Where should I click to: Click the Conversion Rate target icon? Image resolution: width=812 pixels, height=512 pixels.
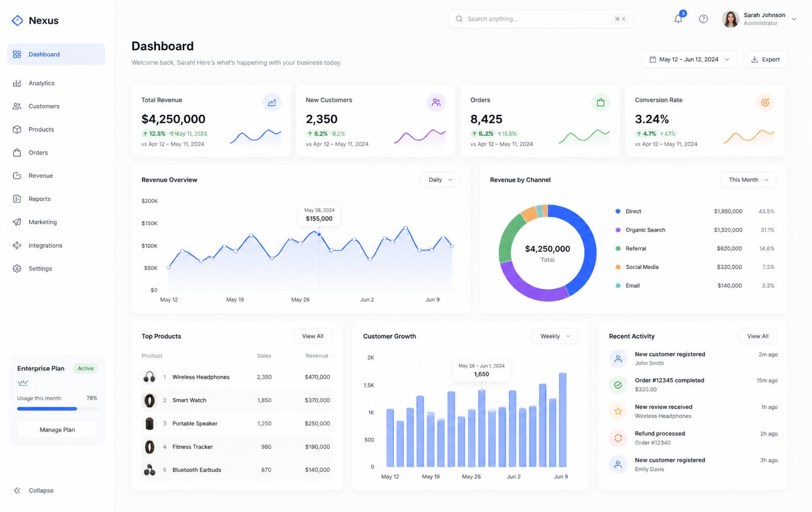[x=765, y=103]
